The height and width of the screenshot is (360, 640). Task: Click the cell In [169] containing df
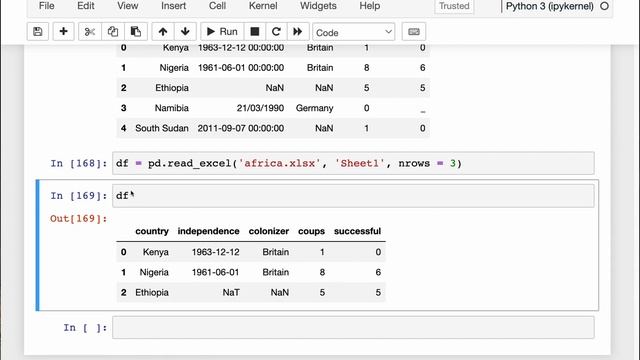353,196
